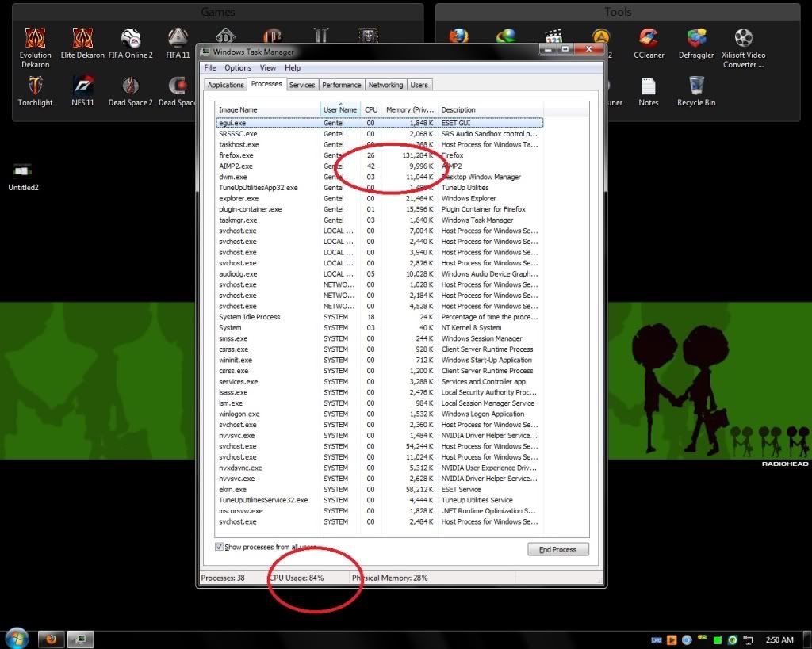Click the green square tray icon

click(x=717, y=640)
